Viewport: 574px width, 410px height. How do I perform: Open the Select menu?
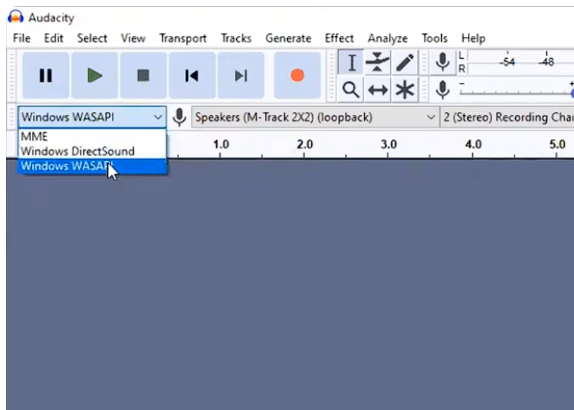click(x=92, y=38)
